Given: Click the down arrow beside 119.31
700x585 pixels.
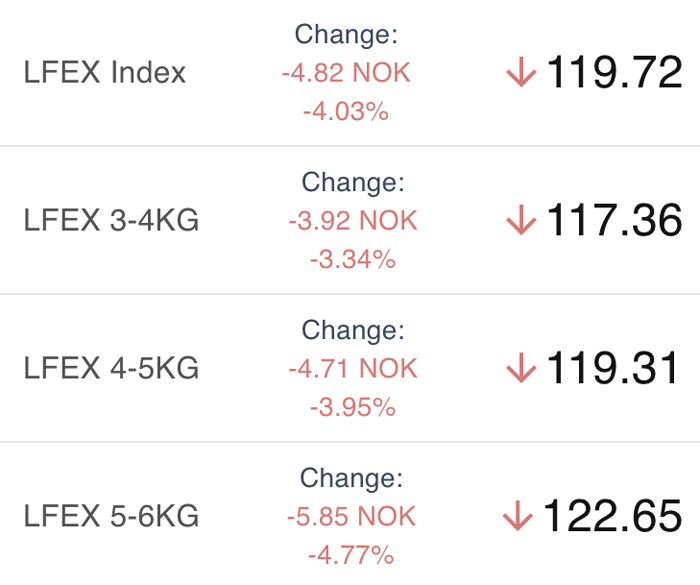Looking at the screenshot, I should click(x=521, y=368).
